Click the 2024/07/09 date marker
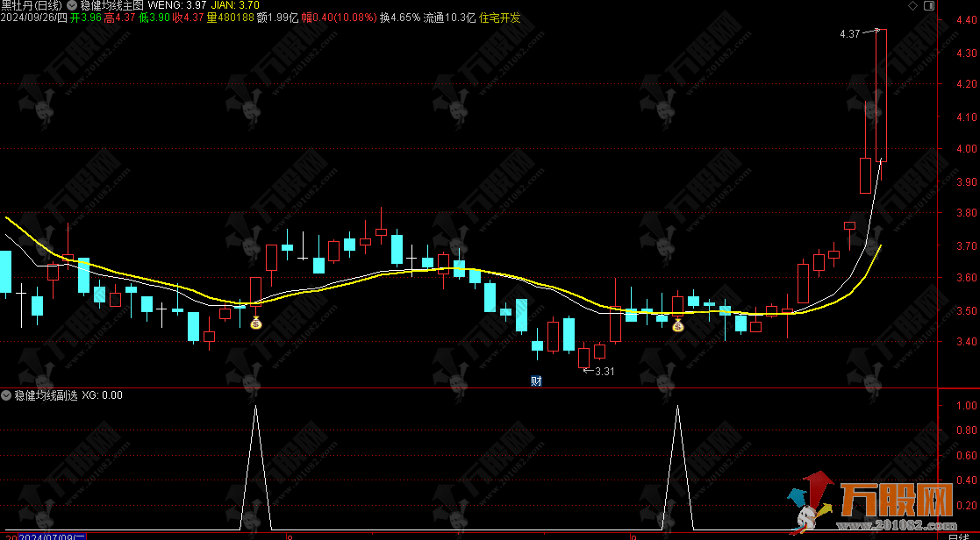 [x=52, y=536]
